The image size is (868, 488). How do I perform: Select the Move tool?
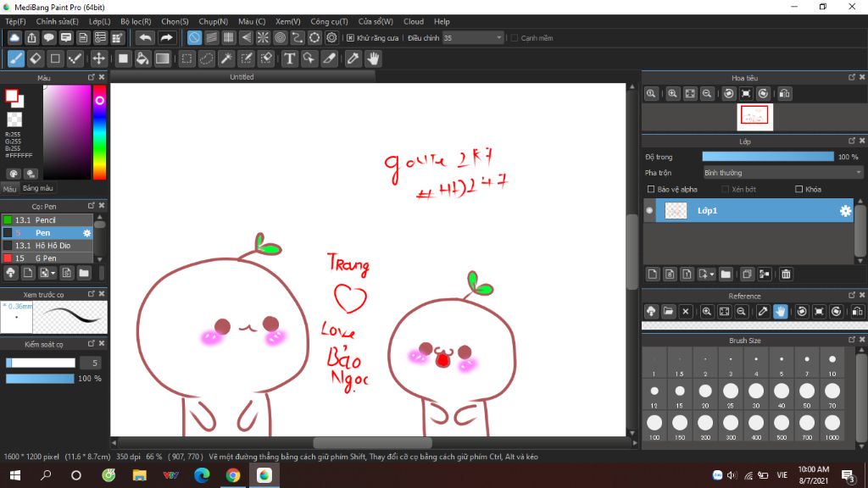[x=98, y=58]
